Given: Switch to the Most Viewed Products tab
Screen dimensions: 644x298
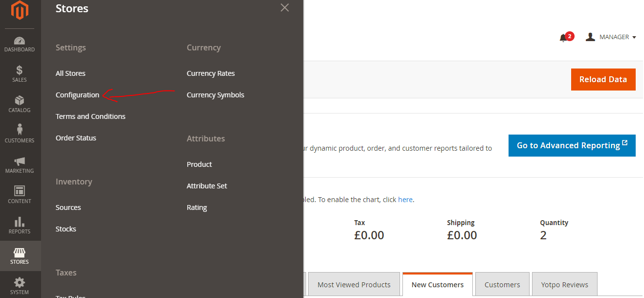Looking at the screenshot, I should (354, 285).
